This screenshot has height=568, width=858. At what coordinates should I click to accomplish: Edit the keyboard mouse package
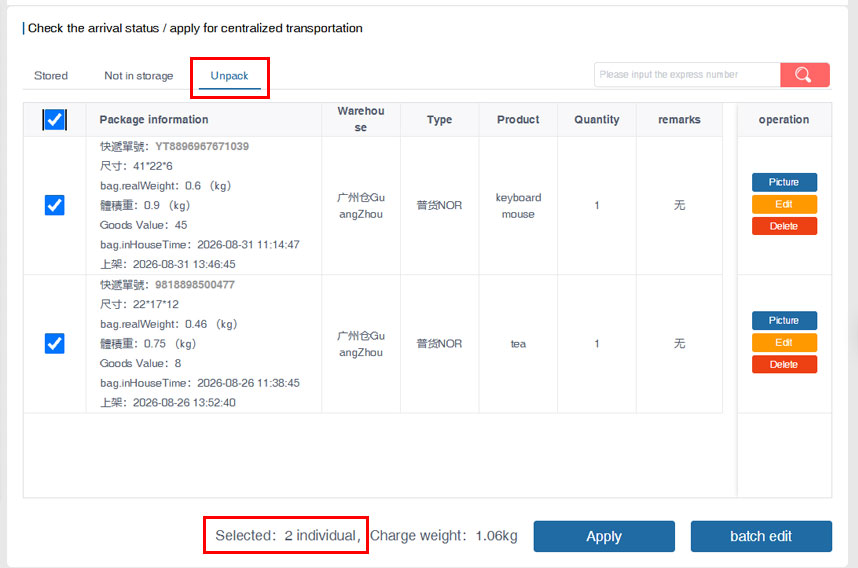(784, 204)
